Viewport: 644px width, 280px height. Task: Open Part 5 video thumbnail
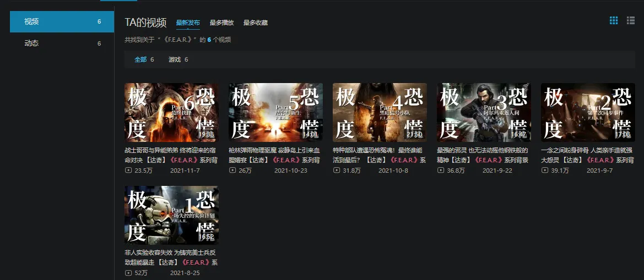click(275, 112)
